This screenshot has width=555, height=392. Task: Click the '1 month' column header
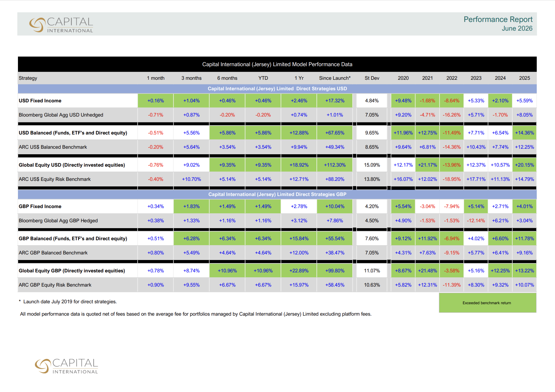[156, 78]
